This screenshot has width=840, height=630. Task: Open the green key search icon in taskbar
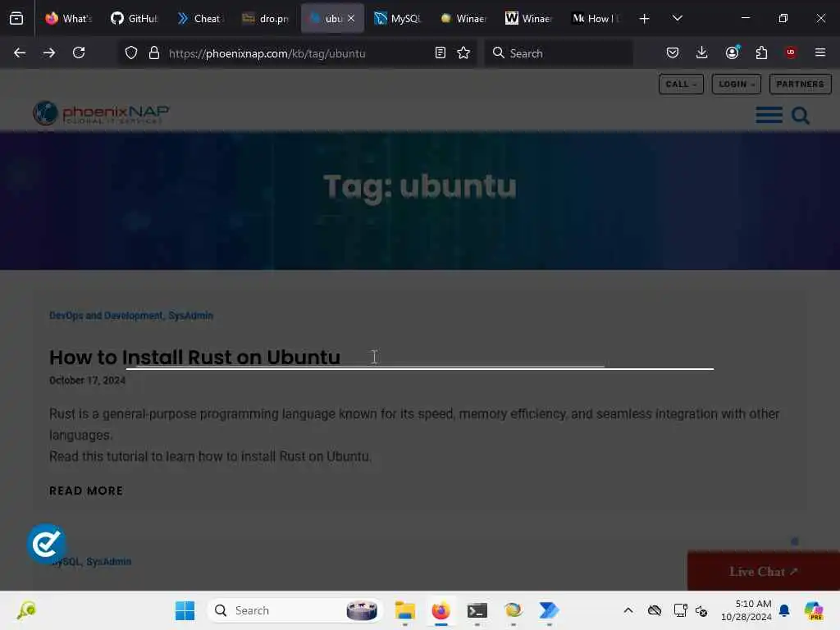26,610
